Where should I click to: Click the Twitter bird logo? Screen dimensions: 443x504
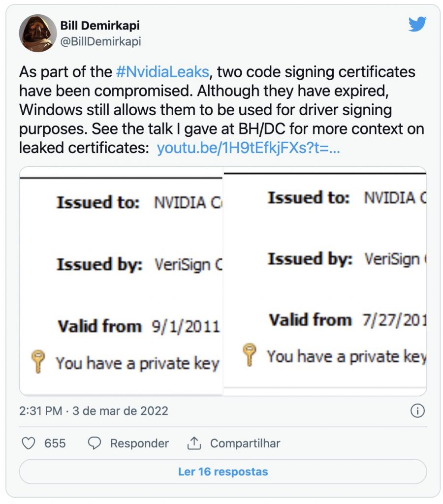point(417,24)
